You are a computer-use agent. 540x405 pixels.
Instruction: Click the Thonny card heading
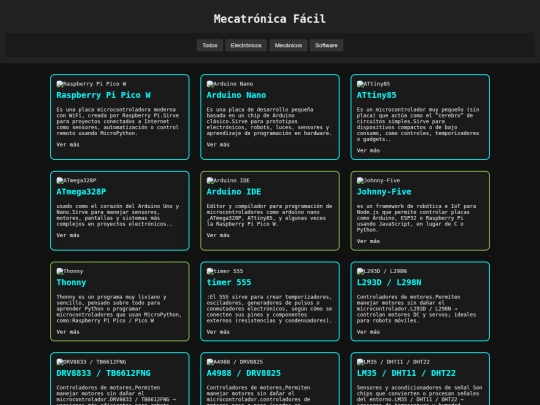71,282
